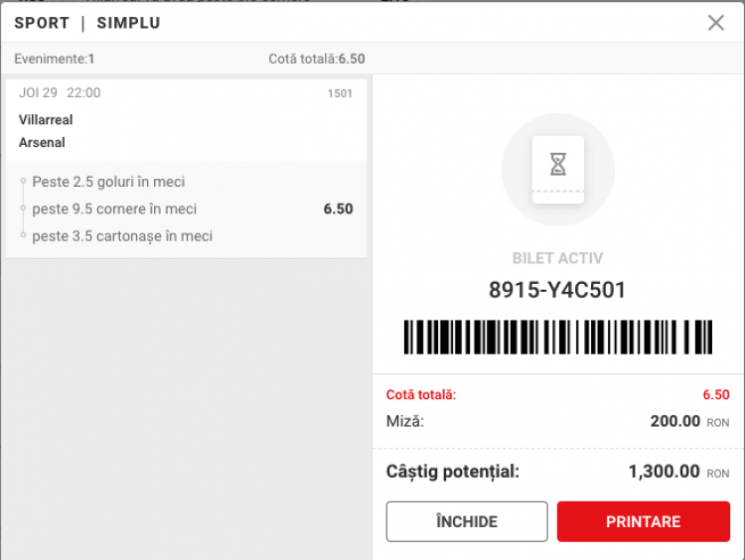Screen dimensions: 745x560
Task: Click event number 1501
Action: (x=340, y=94)
